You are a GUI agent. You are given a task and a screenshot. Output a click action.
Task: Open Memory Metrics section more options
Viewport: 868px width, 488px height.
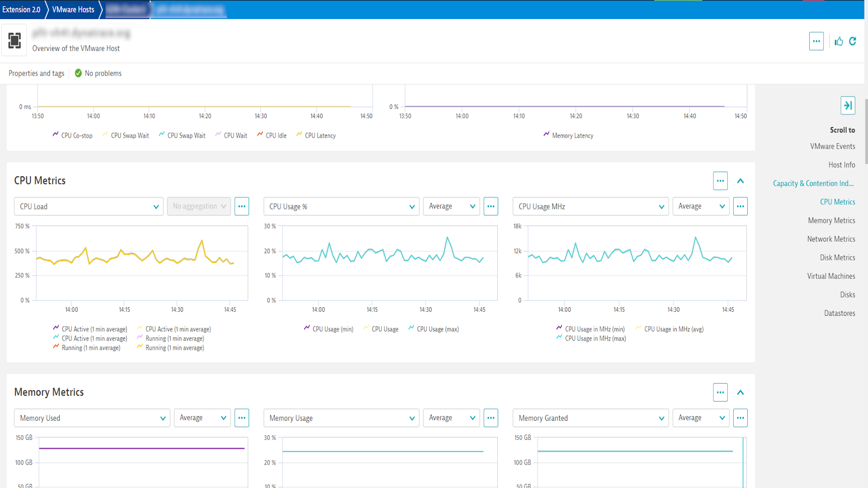click(720, 392)
